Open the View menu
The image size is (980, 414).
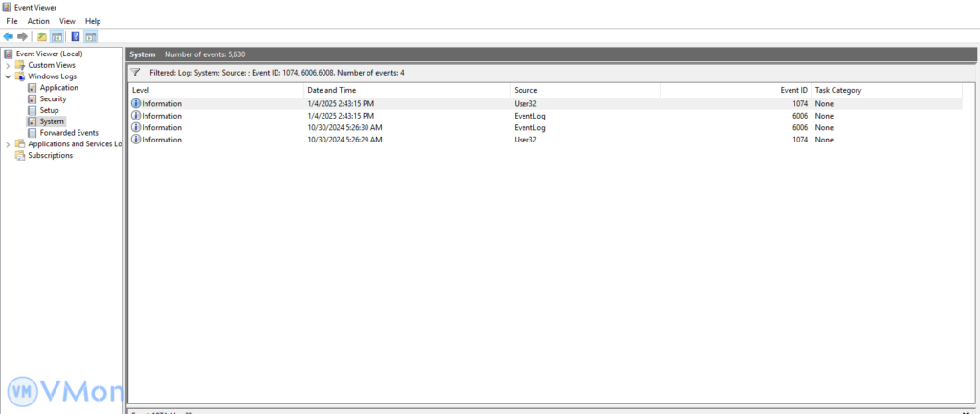pyautogui.click(x=67, y=21)
